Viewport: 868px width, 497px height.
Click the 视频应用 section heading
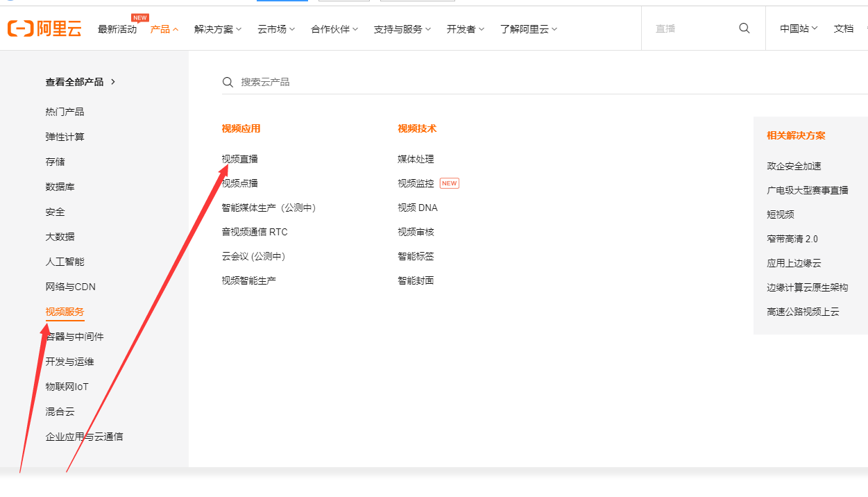(x=241, y=128)
